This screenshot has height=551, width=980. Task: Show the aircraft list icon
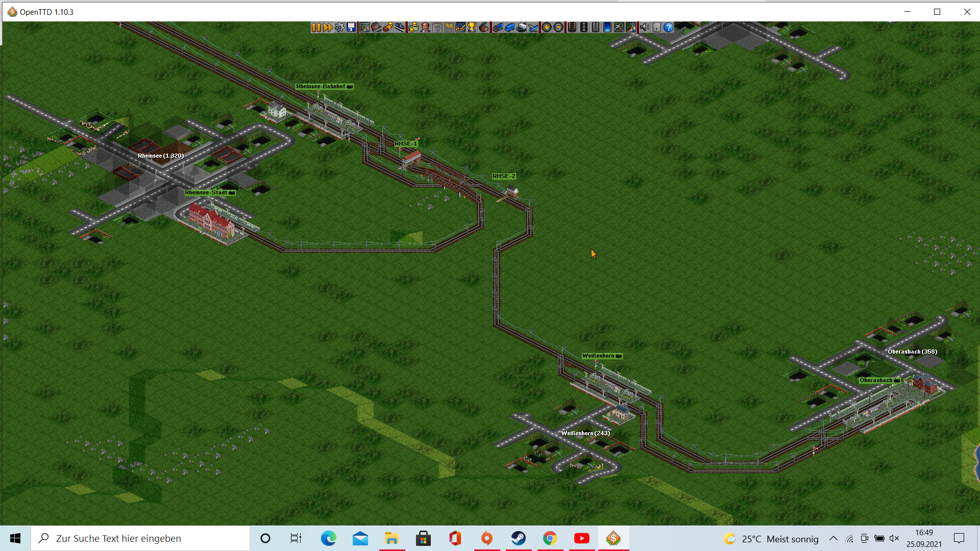tap(533, 28)
